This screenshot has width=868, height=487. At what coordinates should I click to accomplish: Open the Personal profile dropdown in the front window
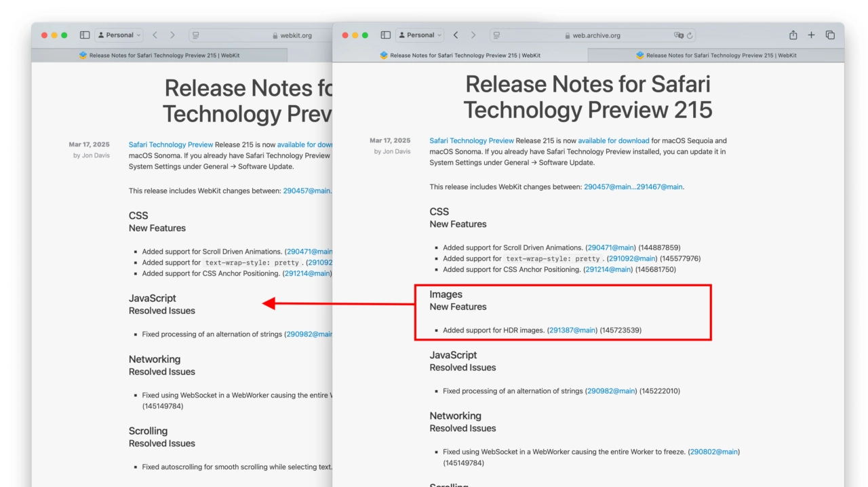[420, 35]
